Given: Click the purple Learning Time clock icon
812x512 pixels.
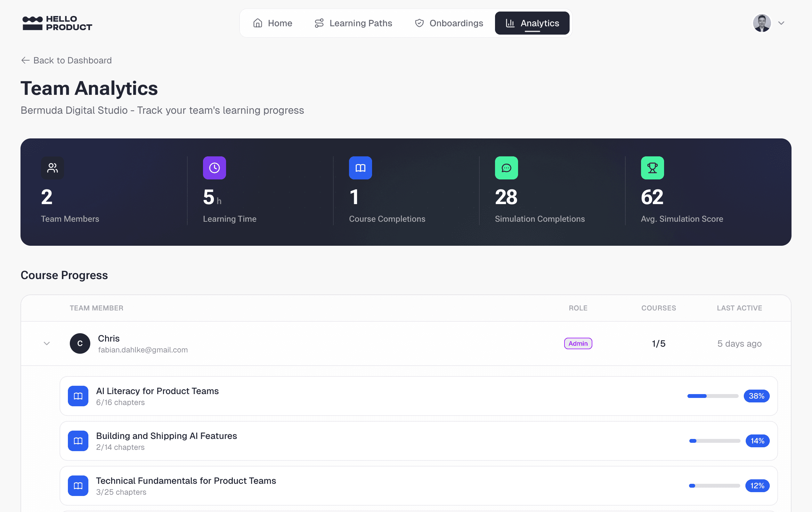Looking at the screenshot, I should click(214, 168).
